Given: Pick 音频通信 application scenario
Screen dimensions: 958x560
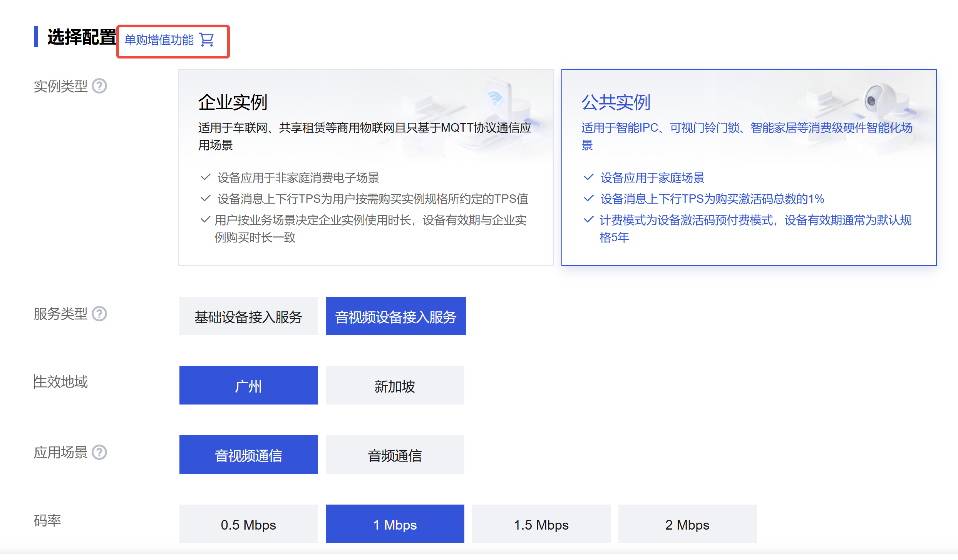Looking at the screenshot, I should coord(395,455).
